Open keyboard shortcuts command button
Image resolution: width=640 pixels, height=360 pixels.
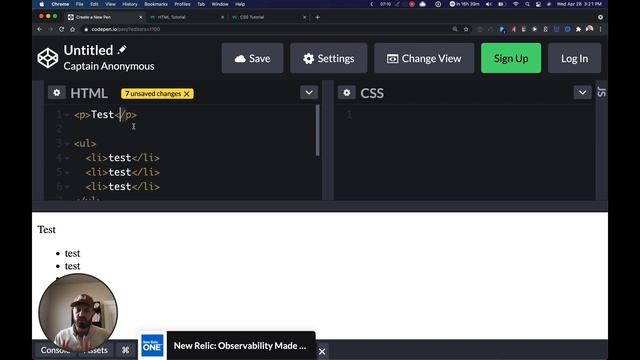pos(125,350)
